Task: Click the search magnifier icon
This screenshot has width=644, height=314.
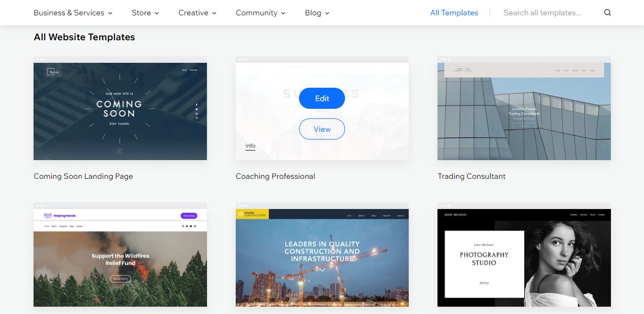Action: pos(608,13)
